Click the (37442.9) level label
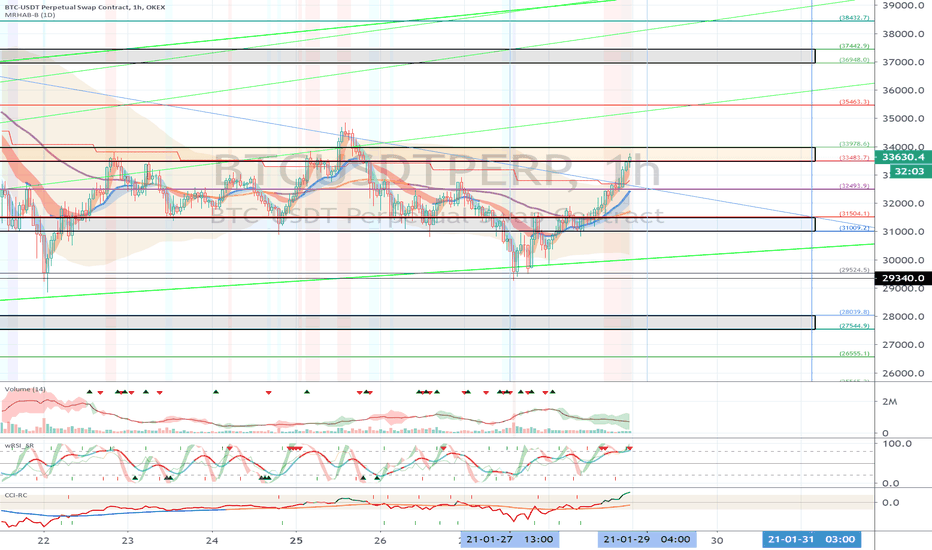The height and width of the screenshot is (550, 932). 854,46
